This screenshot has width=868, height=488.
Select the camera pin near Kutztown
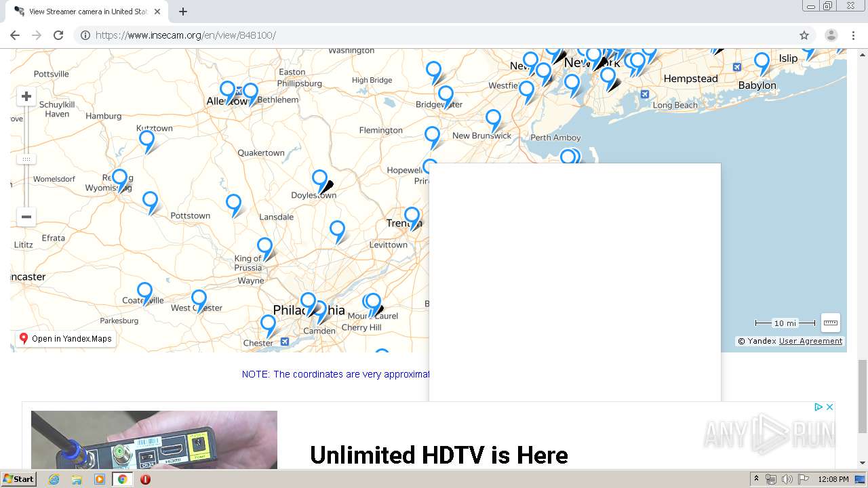click(x=146, y=141)
